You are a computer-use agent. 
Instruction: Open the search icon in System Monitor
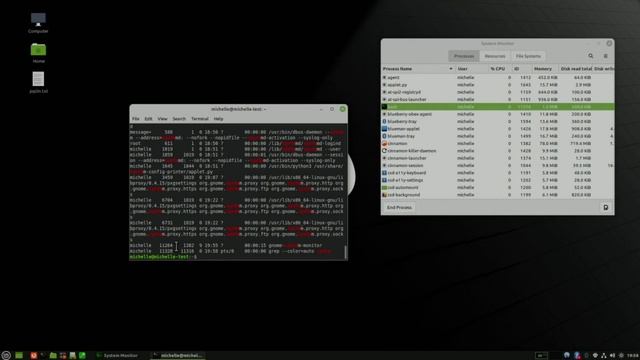click(591, 56)
